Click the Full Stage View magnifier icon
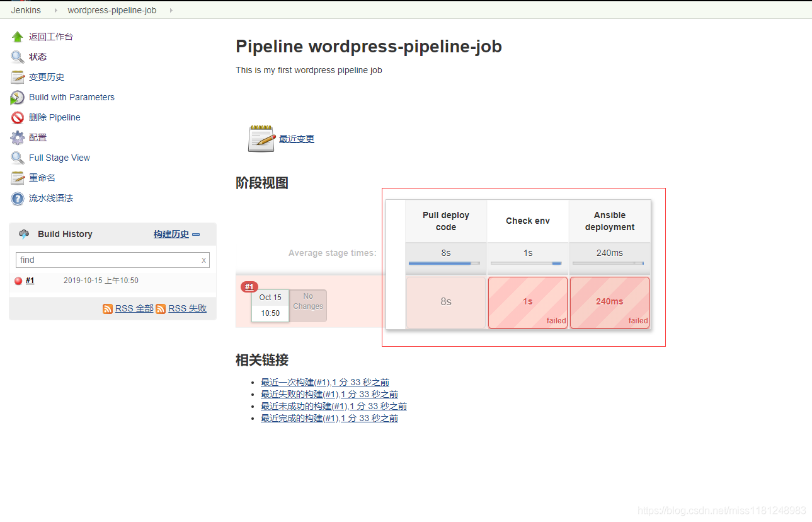 18,158
